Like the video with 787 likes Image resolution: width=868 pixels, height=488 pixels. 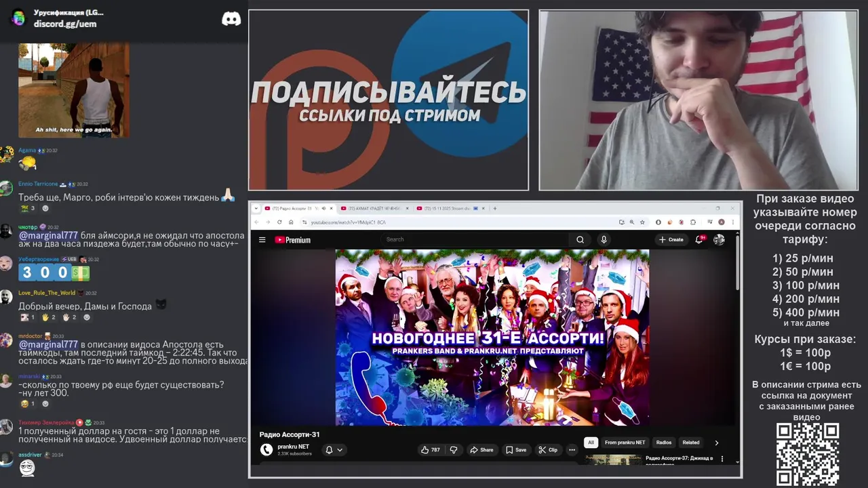click(x=430, y=449)
